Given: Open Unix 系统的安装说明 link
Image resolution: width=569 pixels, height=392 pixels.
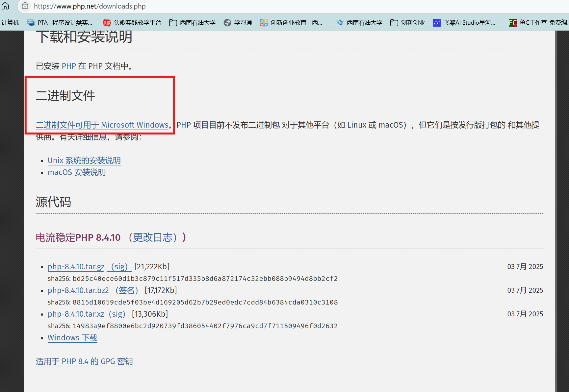Looking at the screenshot, I should tap(84, 160).
